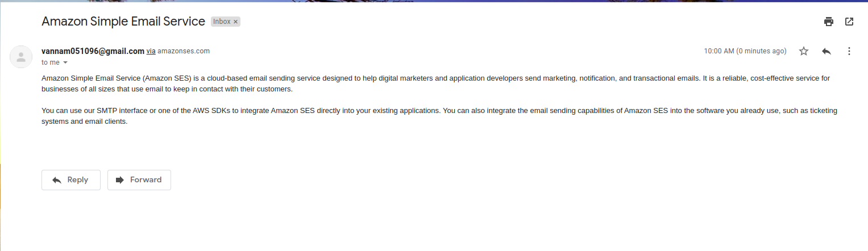868x251 pixels.
Task: Click sender address vannam051096@gmail.com
Action: pos(93,51)
